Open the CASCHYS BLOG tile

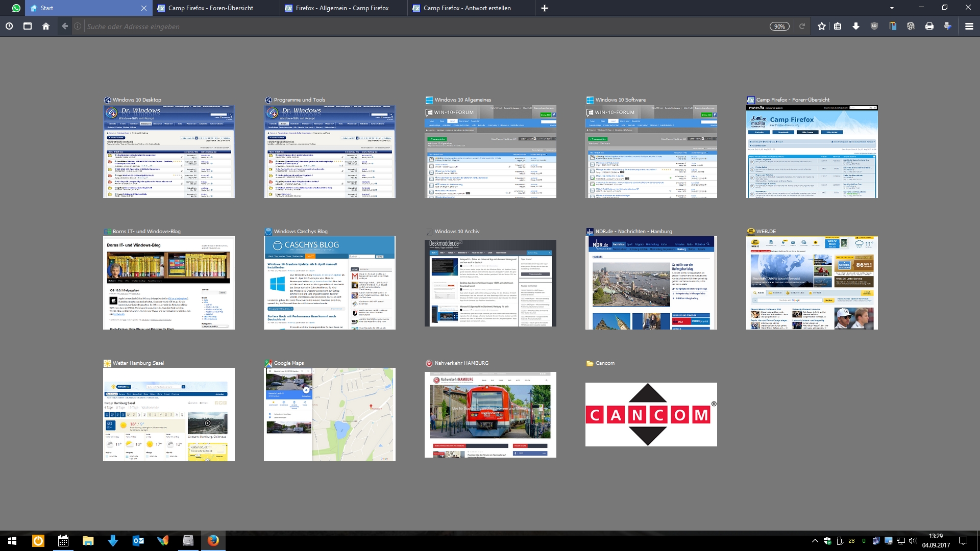click(x=329, y=282)
